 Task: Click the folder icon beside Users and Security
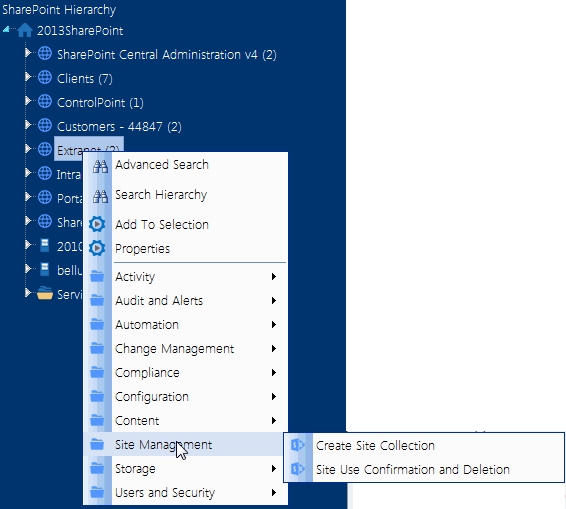[x=97, y=492]
